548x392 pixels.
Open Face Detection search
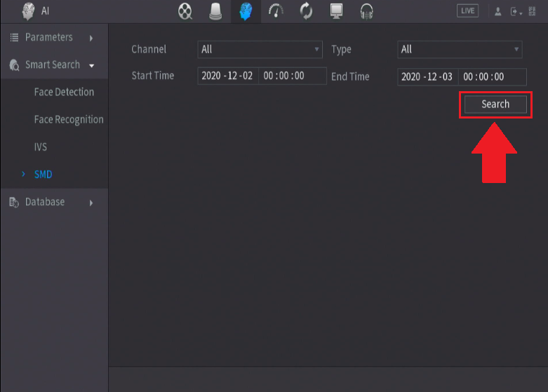64,92
